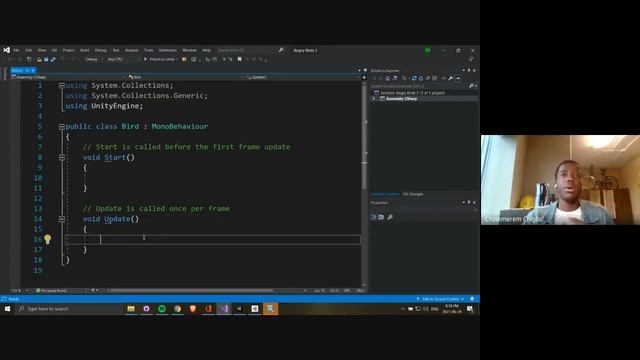The image size is (640, 360).
Task: Click the New Project toolbar icon
Action: [x=29, y=60]
